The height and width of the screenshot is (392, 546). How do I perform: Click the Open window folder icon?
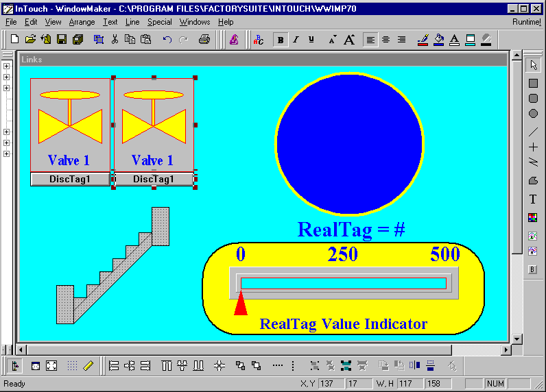30,39
